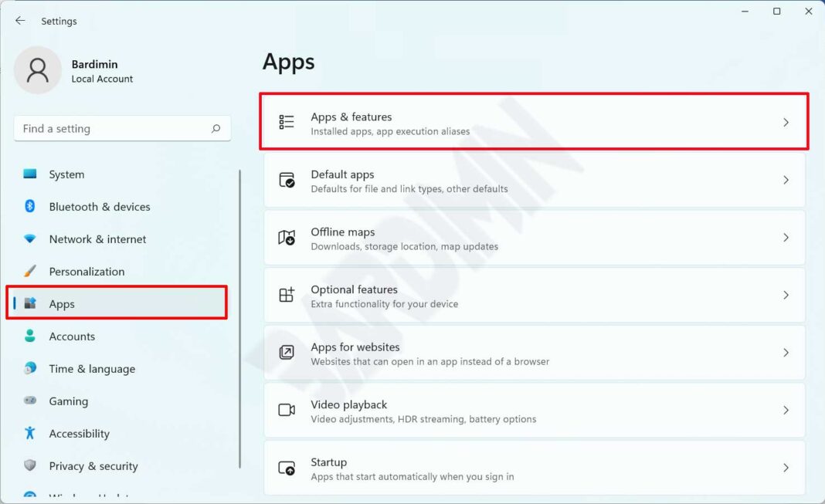
Task: Expand Optional features chevron
Action: tap(786, 296)
